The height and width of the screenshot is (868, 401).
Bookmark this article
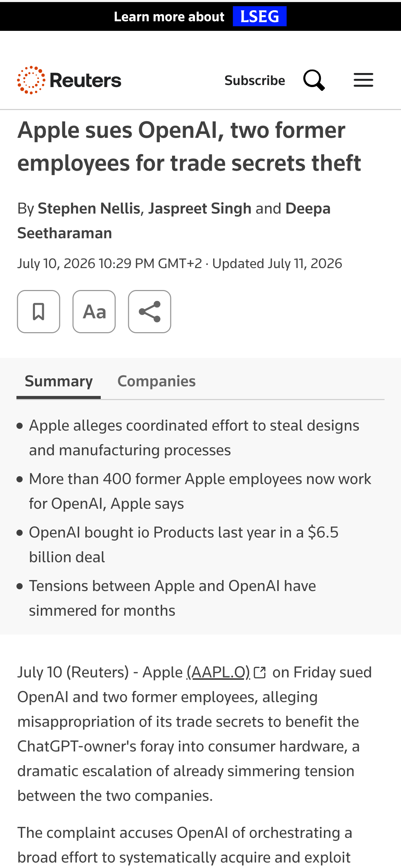[39, 312]
